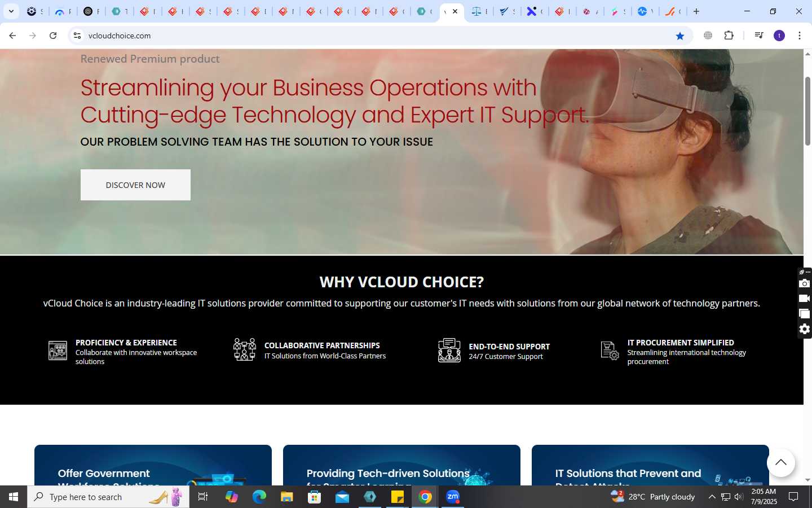Click the gallery stack icon on side toolbar
Viewport: 812px width, 508px height.
point(805,314)
